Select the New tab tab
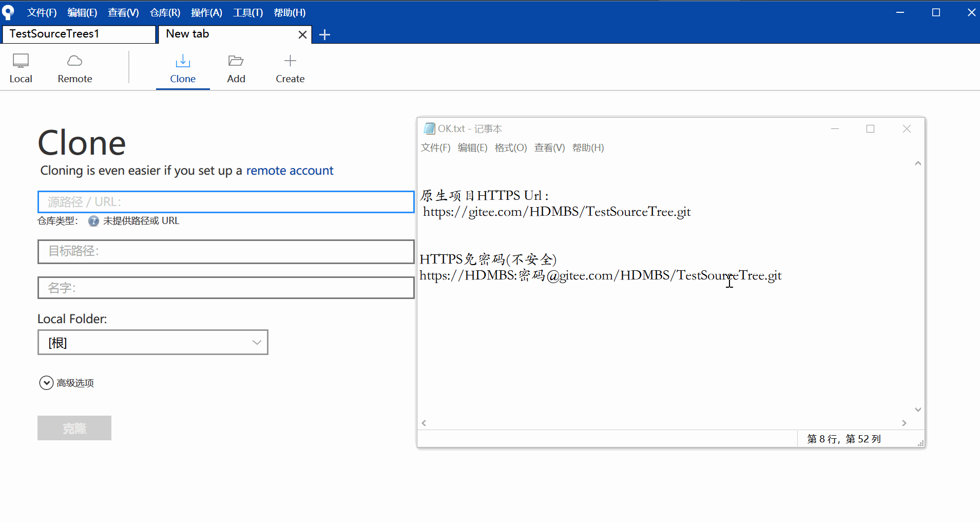This screenshot has height=522, width=980. click(228, 34)
